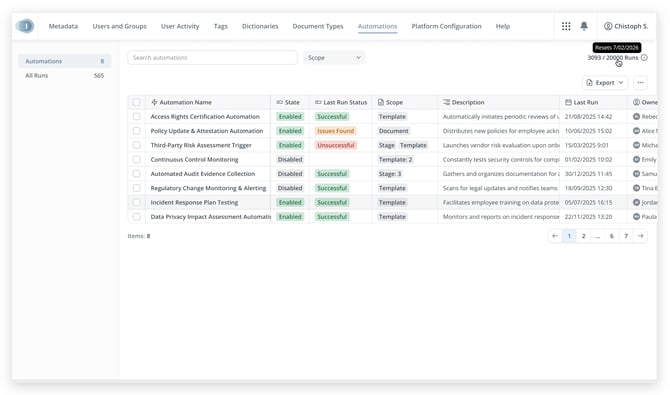Open Document Types
This screenshot has width=670, height=395.
click(318, 26)
